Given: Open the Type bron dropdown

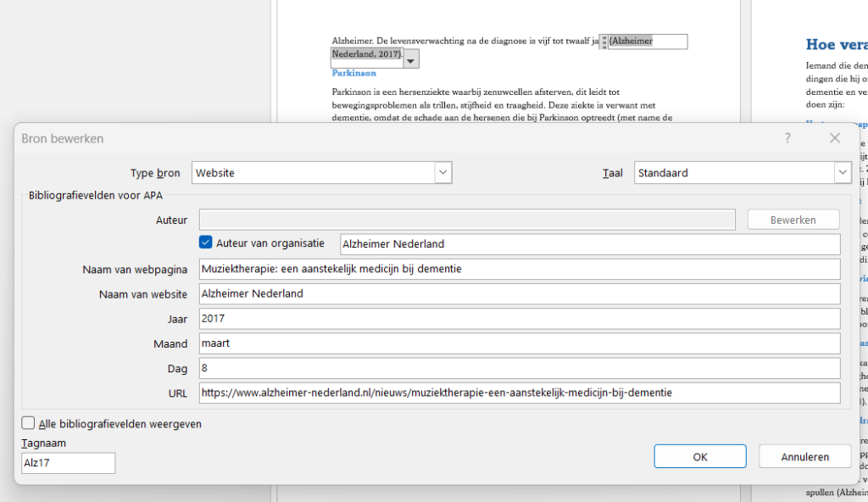Looking at the screenshot, I should (x=442, y=173).
